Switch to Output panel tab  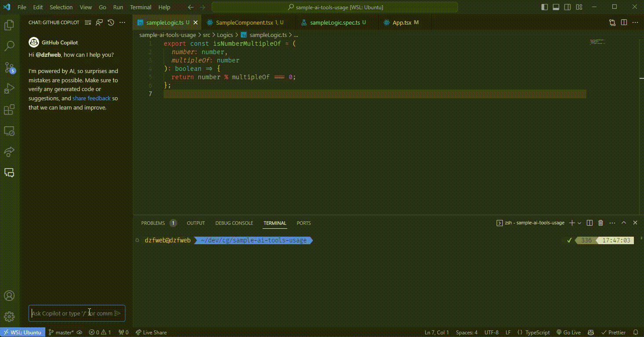tap(196, 223)
